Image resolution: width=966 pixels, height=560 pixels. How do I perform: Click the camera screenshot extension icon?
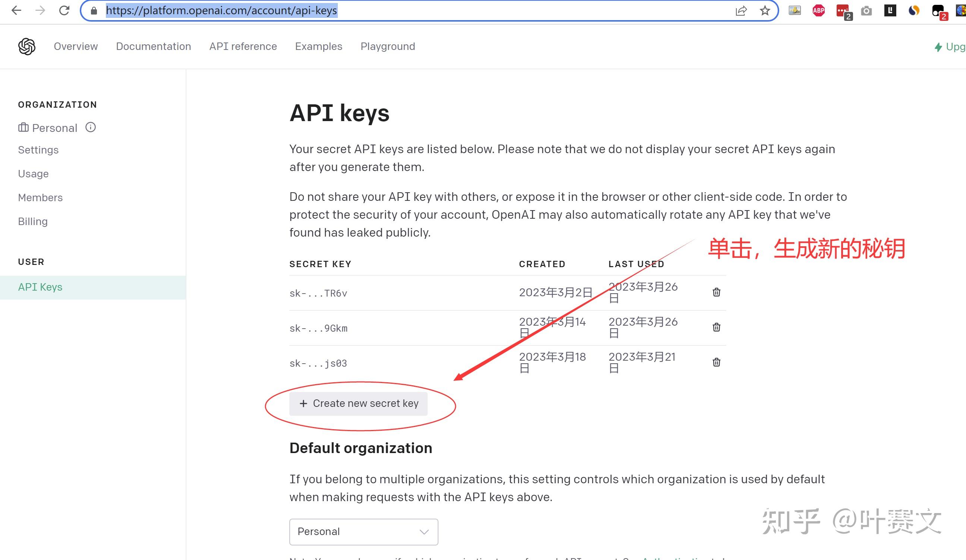coord(867,10)
